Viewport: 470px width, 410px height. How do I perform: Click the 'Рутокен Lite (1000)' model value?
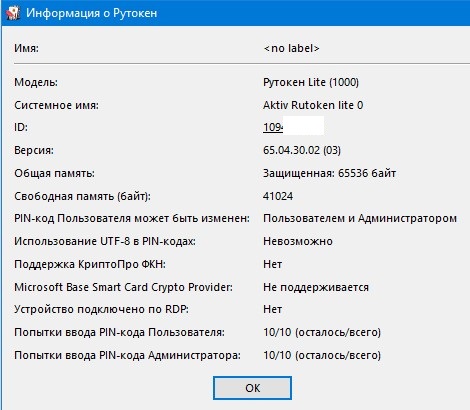click(311, 82)
